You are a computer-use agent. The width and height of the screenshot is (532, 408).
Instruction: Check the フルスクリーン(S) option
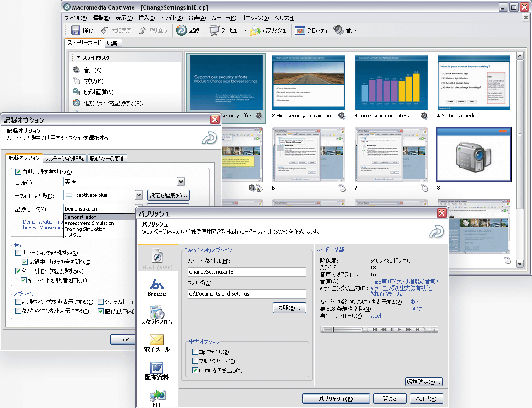195,361
